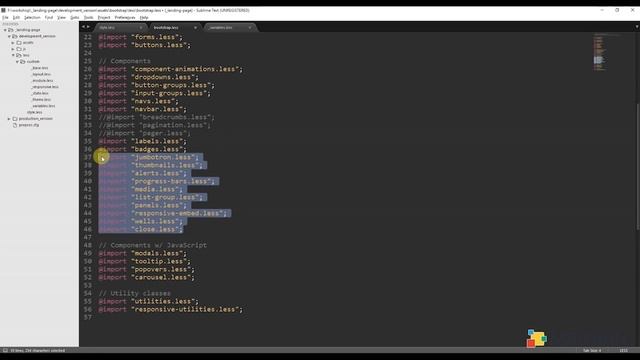Open _state.less in the sidebar

point(40,93)
